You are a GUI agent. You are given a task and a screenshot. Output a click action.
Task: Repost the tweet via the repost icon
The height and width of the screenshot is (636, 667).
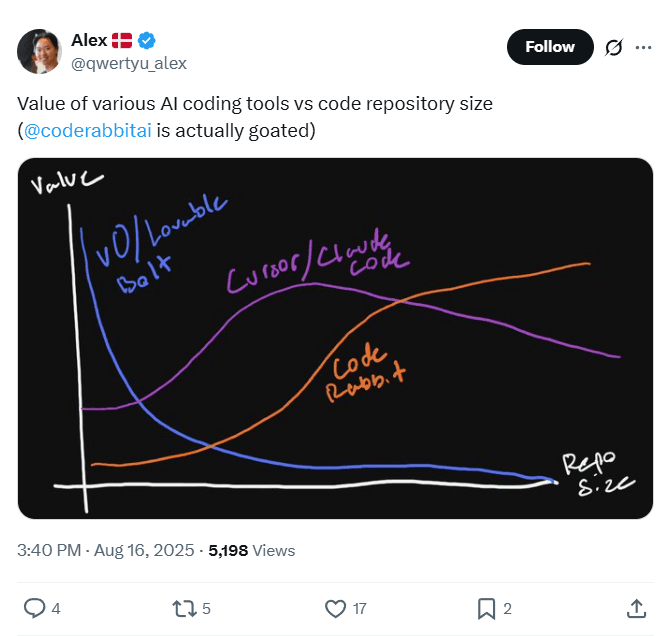(183, 608)
